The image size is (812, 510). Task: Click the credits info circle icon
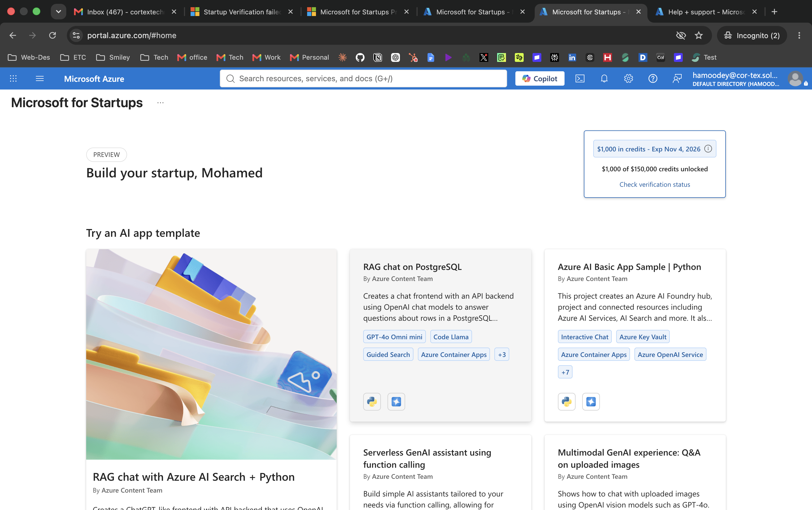tap(708, 149)
